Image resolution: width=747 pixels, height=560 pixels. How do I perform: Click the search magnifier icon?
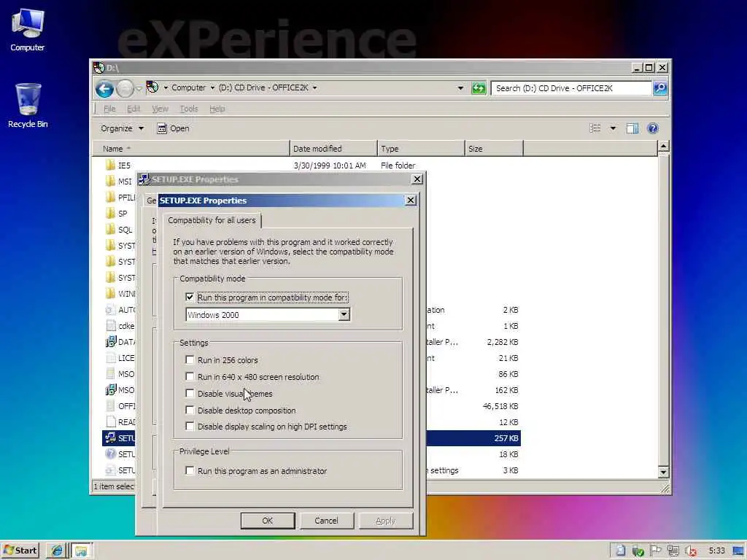(x=659, y=88)
